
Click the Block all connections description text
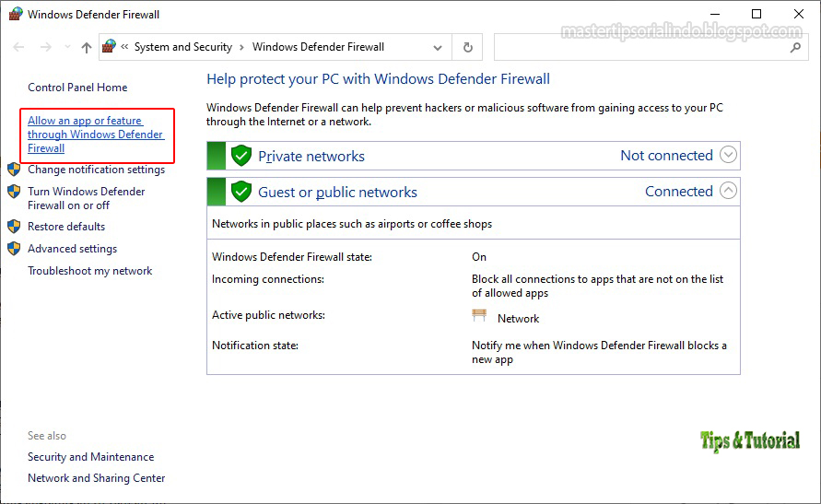597,287
